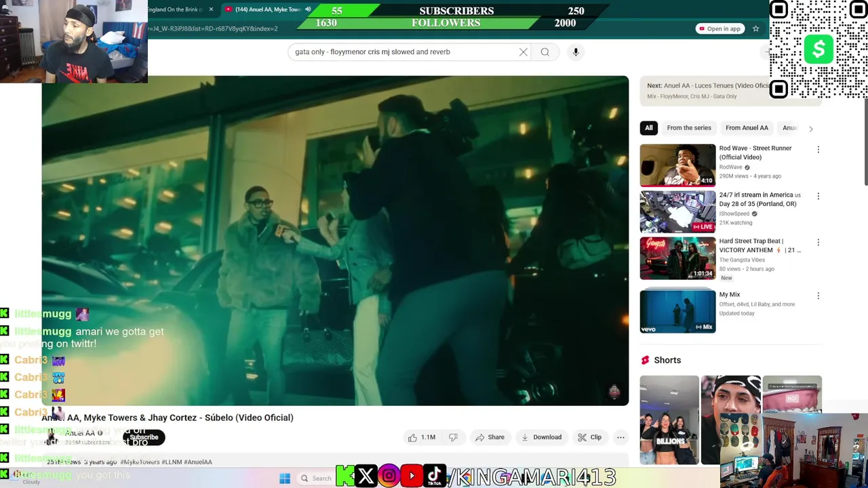Screen dimensions: 868x488
Task: Open Windows taskbar Search
Action: [315, 479]
